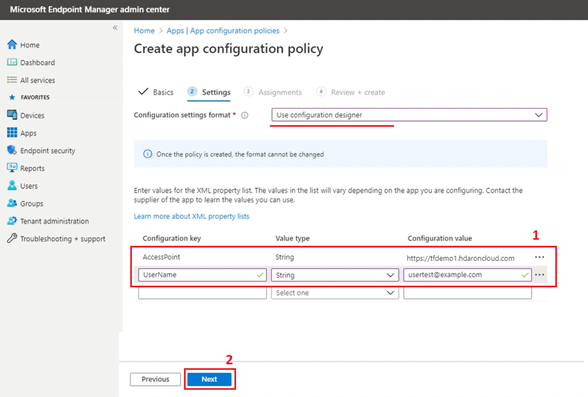Click the Groups people icon
This screenshot has height=397, width=588.
12,203
